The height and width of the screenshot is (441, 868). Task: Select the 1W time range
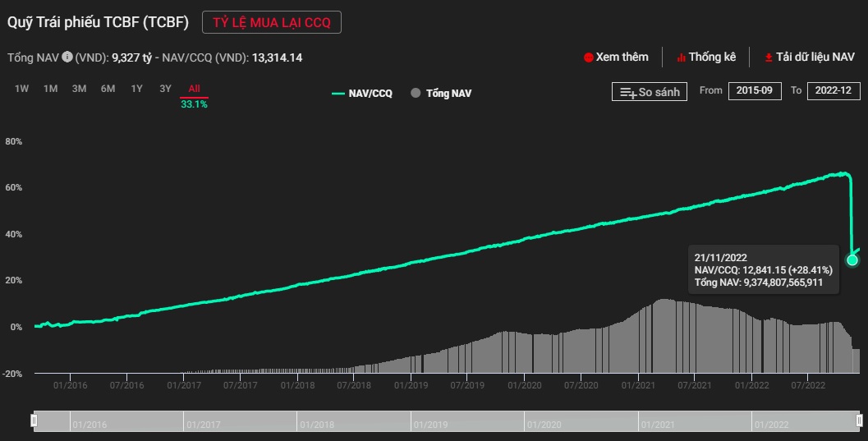22,89
